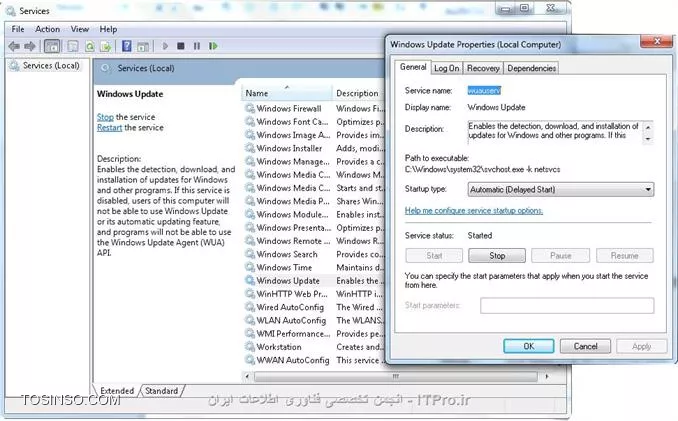Click the Pause Service toolbar icon
This screenshot has height=421, width=678.
coord(197,46)
